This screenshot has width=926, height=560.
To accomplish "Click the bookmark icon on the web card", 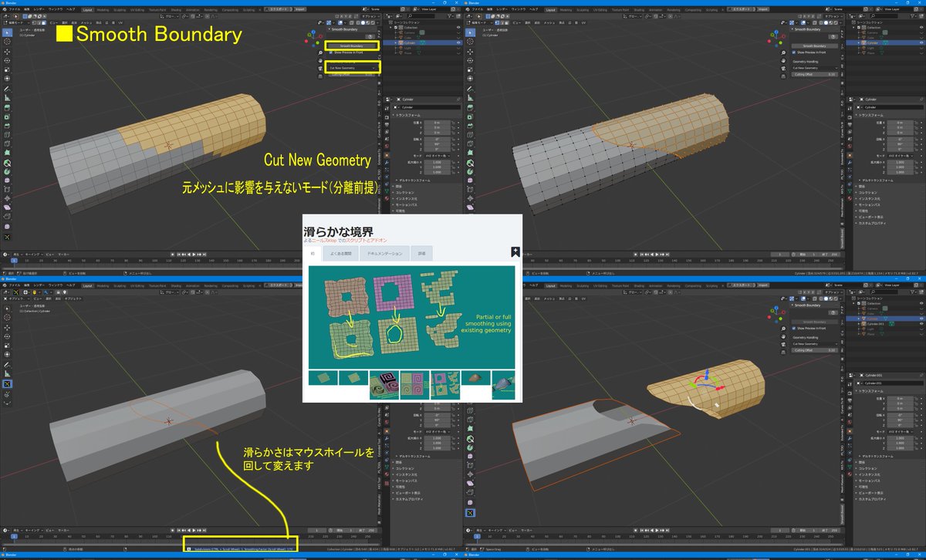I will [515, 252].
